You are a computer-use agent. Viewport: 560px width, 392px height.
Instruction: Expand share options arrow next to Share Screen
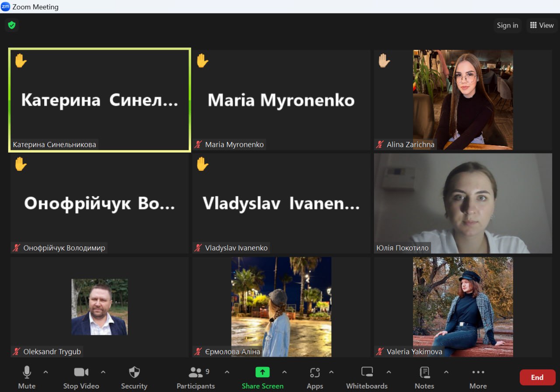click(284, 372)
